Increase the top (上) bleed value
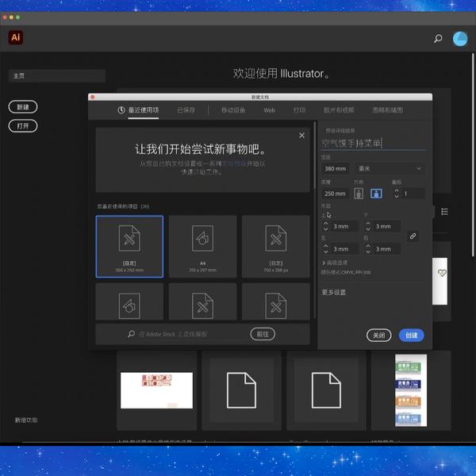This screenshot has width=476, height=476. (326, 224)
